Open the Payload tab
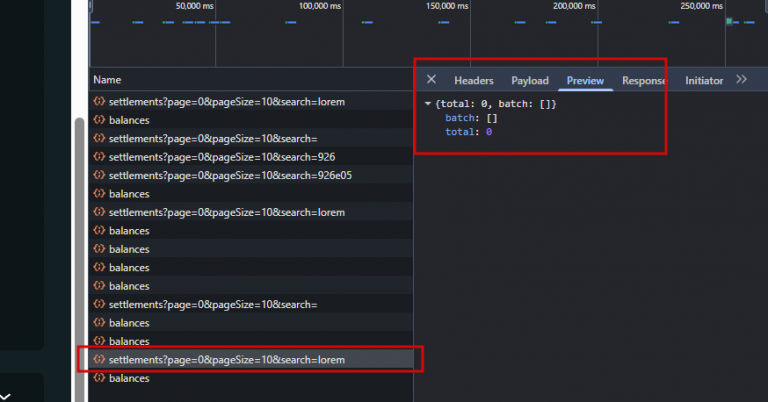Viewport: 768px width, 402px height. click(x=530, y=81)
